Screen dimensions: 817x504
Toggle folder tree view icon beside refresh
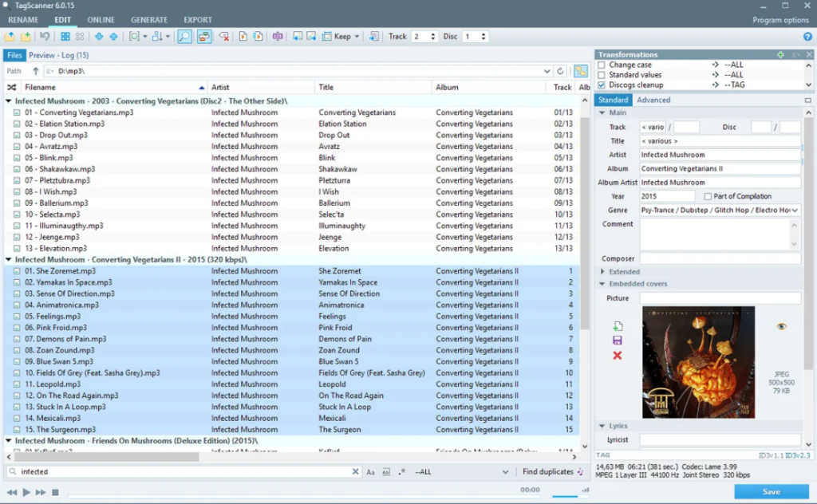(581, 71)
